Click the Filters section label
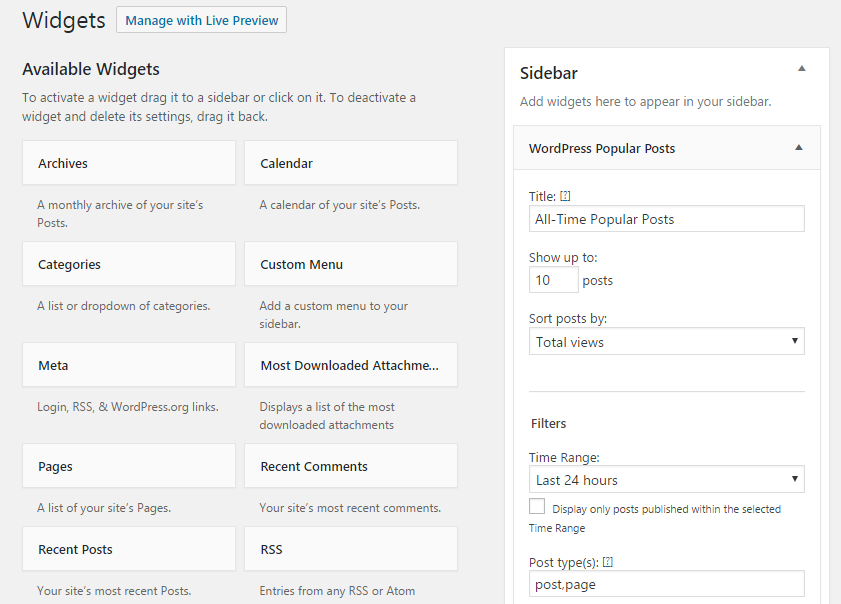The image size is (841, 604). (x=548, y=423)
